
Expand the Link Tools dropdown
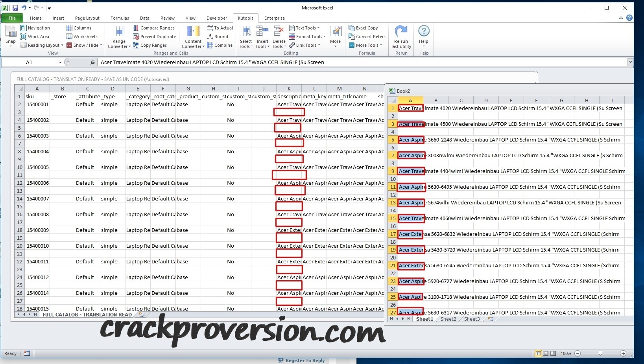[x=319, y=45]
